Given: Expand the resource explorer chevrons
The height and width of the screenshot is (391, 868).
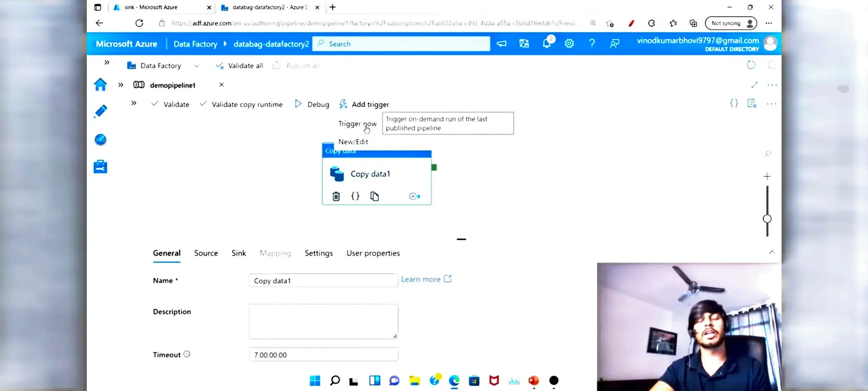Looking at the screenshot, I should pos(121,85).
